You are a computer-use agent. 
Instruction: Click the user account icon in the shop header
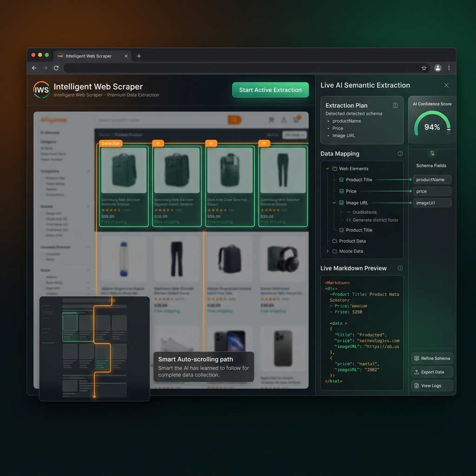284,120
